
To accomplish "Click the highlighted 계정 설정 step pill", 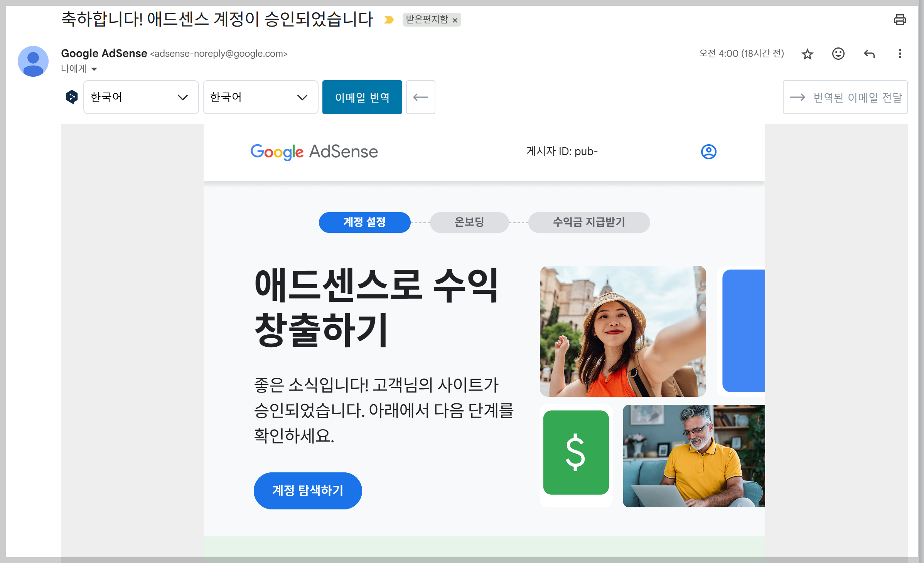I will point(364,223).
